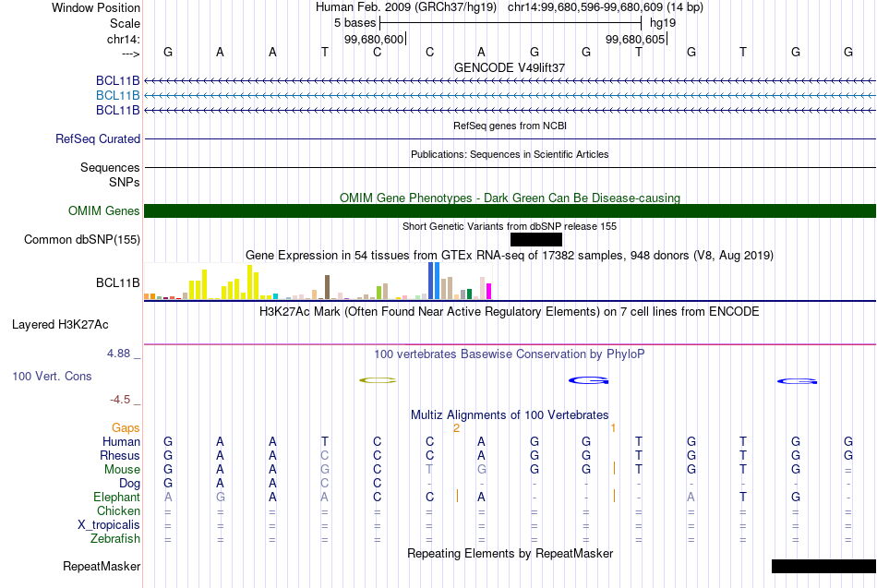The width and height of the screenshot is (877, 588).
Task: Click the 5 bases scale bar label
Action: tap(354, 23)
